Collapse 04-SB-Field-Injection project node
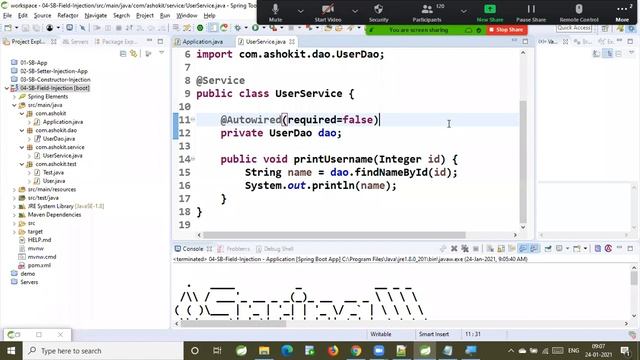 pyautogui.click(x=7, y=88)
